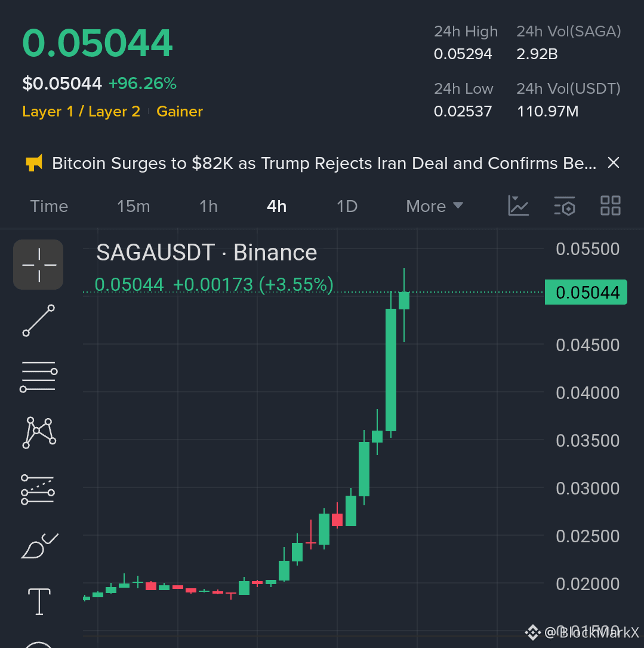
Task: Click the large 0.05044 current price
Action: (97, 43)
